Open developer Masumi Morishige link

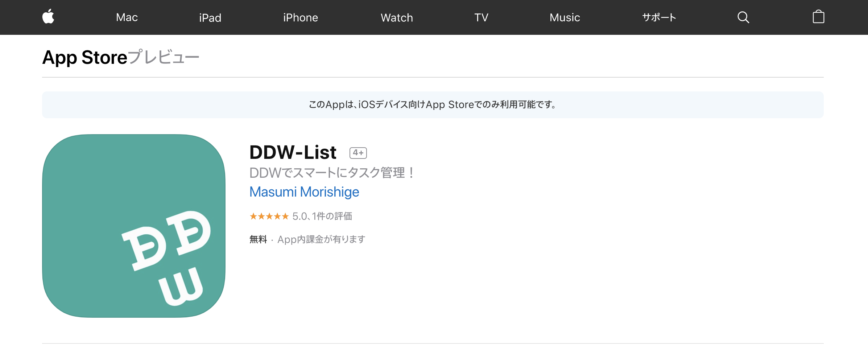coord(304,192)
